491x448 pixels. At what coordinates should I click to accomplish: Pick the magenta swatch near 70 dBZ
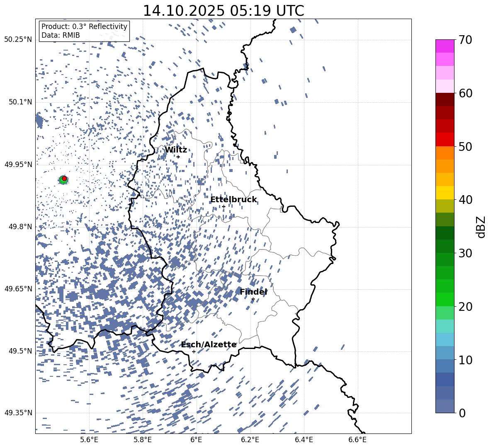[x=445, y=46]
